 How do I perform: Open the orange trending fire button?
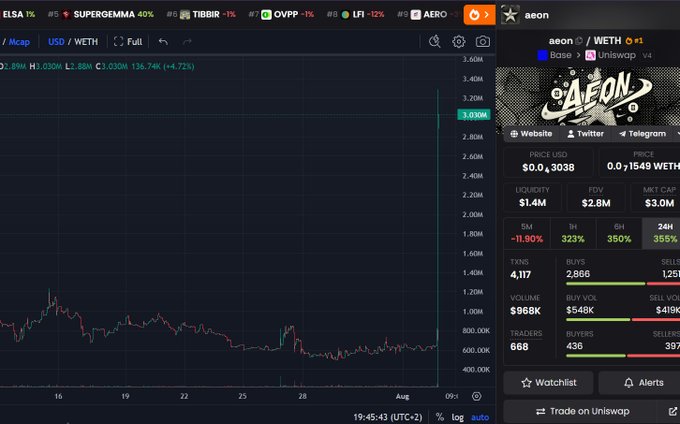479,15
